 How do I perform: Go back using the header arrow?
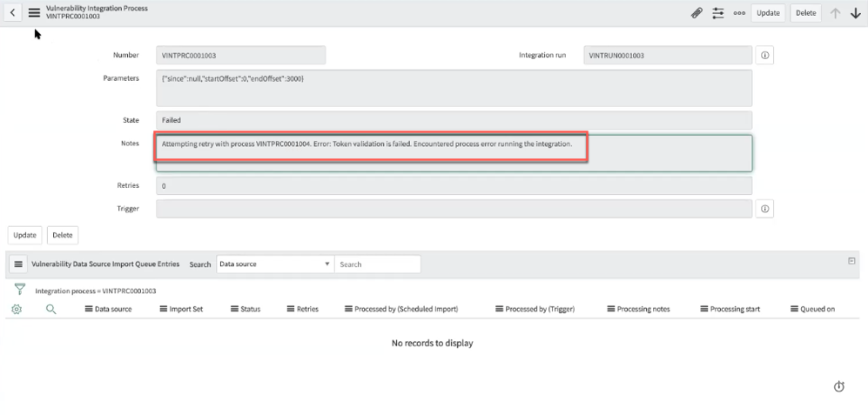pos(13,13)
